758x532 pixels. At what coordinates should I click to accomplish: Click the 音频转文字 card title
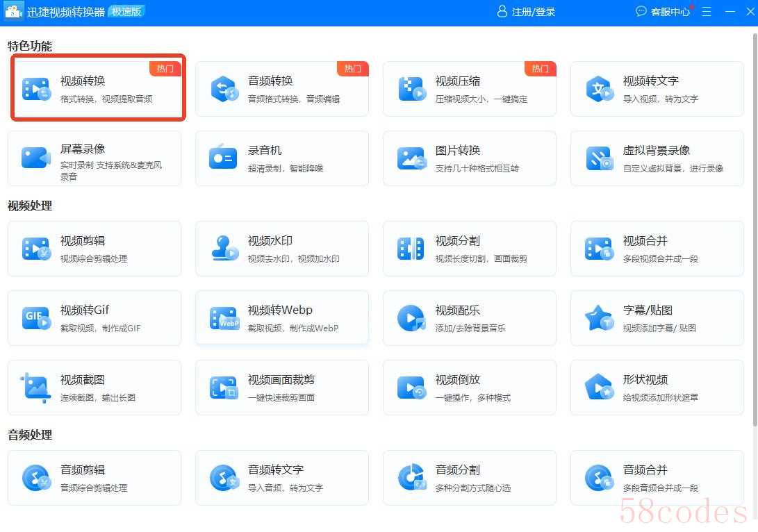276,469
